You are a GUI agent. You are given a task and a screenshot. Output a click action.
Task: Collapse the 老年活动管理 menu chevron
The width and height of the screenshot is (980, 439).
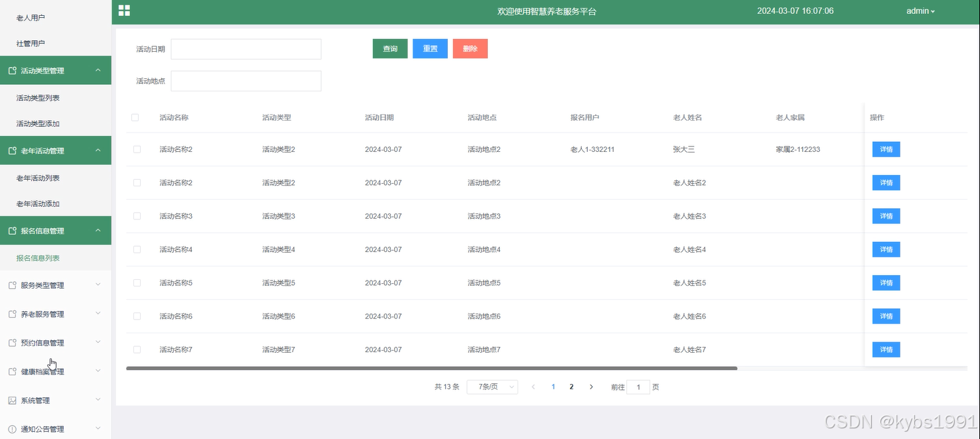pyautogui.click(x=98, y=151)
